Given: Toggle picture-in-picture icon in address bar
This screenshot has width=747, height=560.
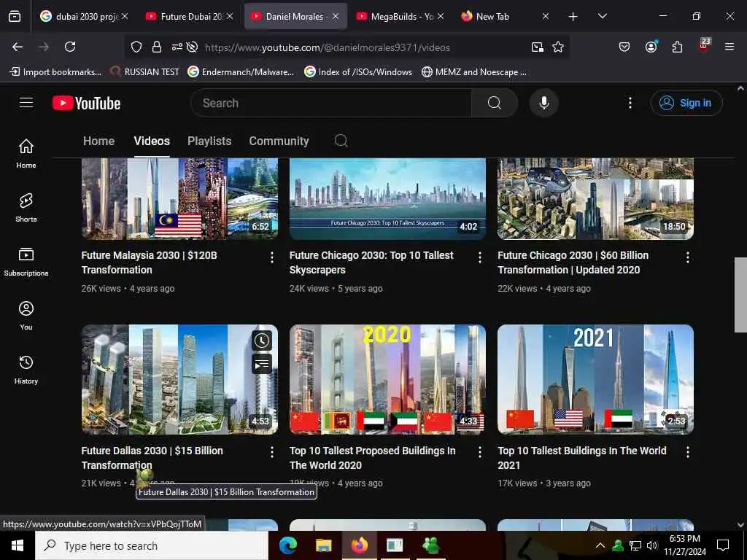Looking at the screenshot, I should [538, 47].
